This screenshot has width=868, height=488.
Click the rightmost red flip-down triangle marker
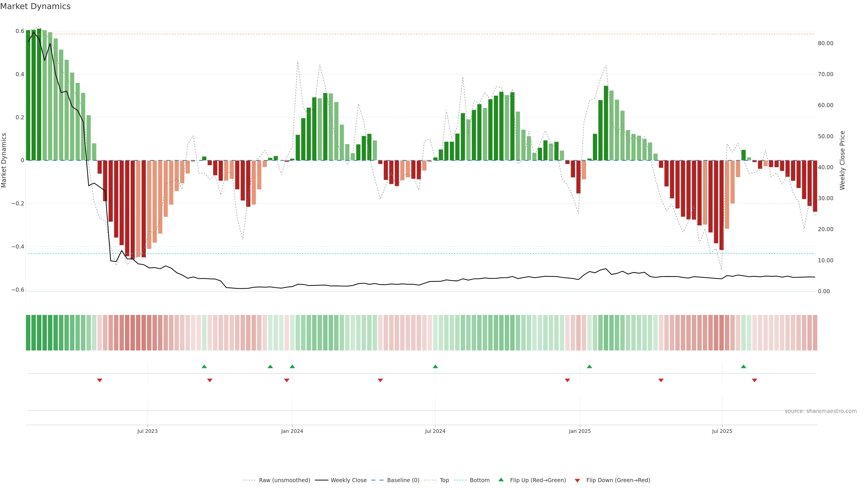755,380
